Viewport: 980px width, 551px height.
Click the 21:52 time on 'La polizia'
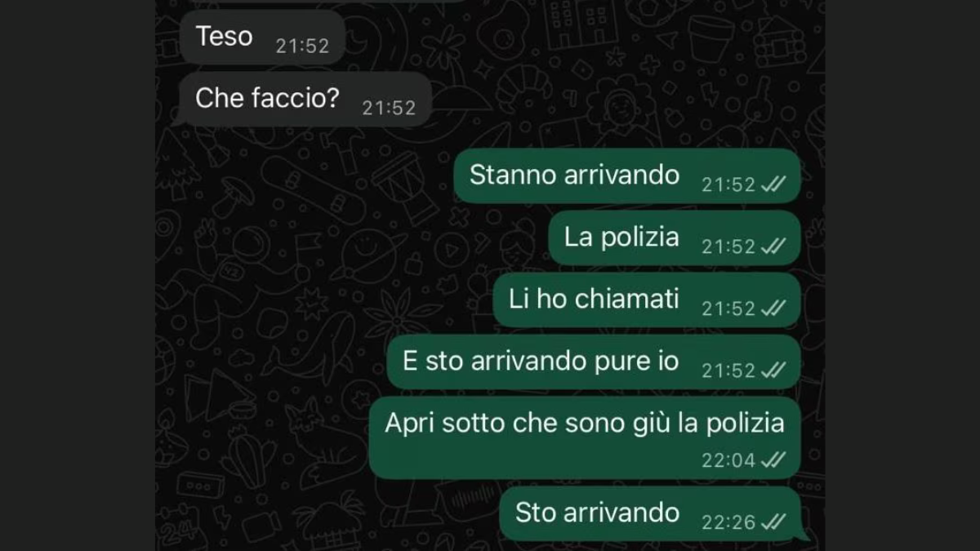coord(728,247)
